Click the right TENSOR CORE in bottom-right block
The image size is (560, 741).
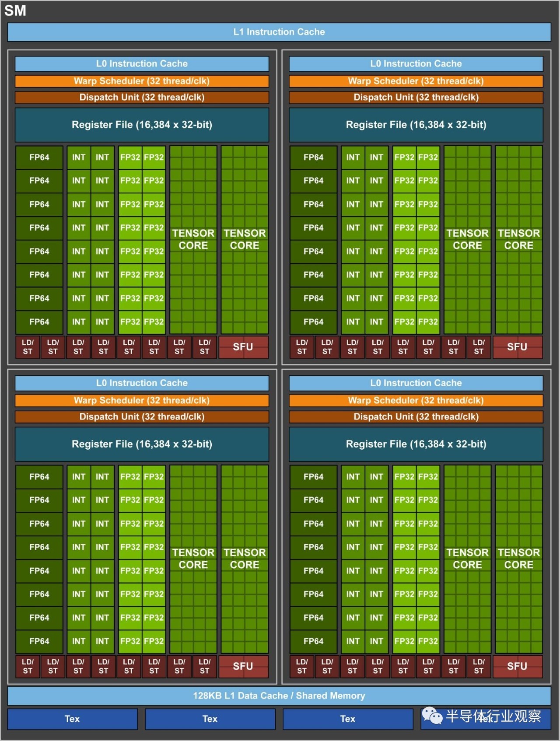pyautogui.click(x=519, y=559)
